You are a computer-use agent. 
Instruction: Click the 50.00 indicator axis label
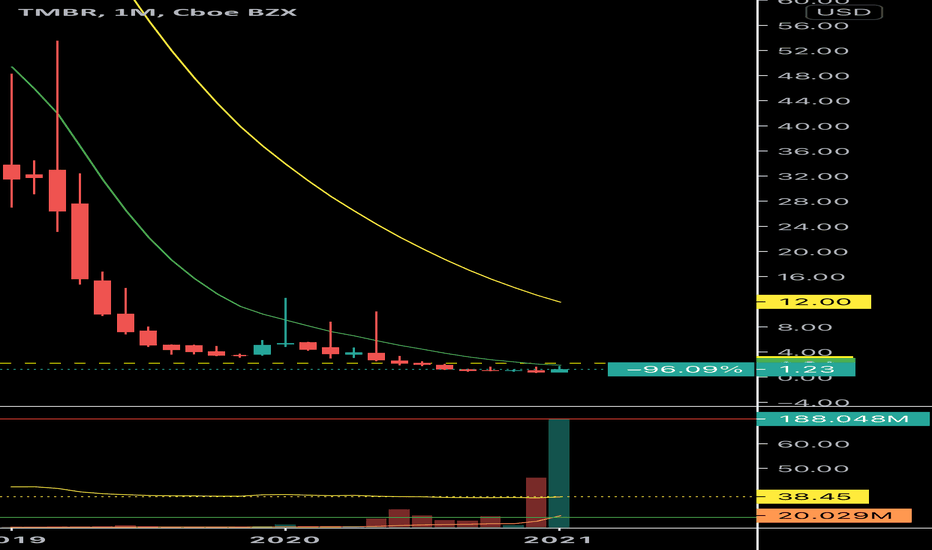coord(813,469)
